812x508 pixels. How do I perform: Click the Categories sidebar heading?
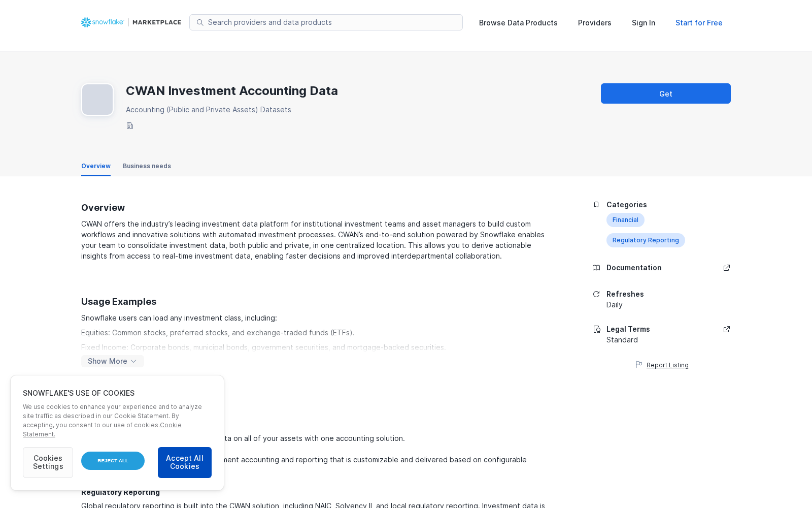627,205
